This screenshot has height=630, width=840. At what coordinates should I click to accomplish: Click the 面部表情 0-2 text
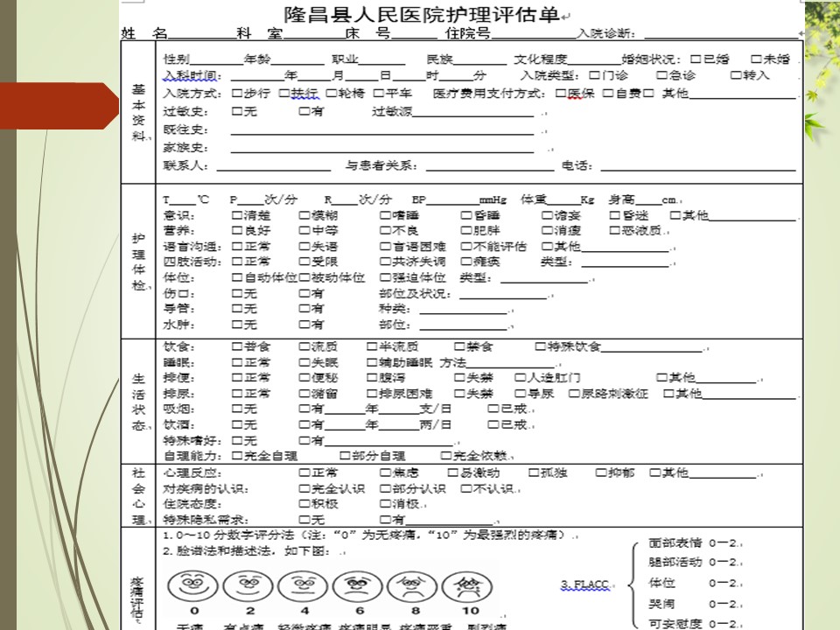694,543
